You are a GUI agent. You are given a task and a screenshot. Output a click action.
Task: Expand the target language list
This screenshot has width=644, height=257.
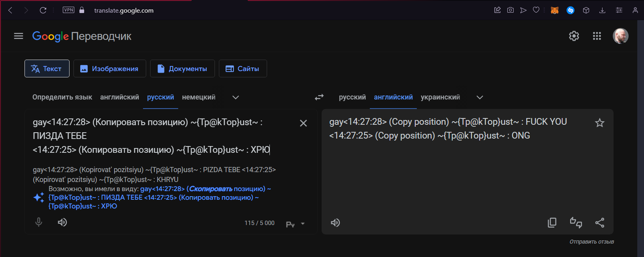tap(480, 98)
